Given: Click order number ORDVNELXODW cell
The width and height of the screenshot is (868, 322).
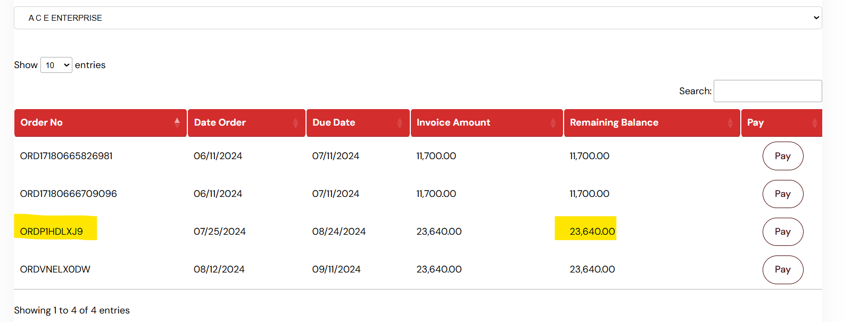Looking at the screenshot, I should tap(55, 269).
